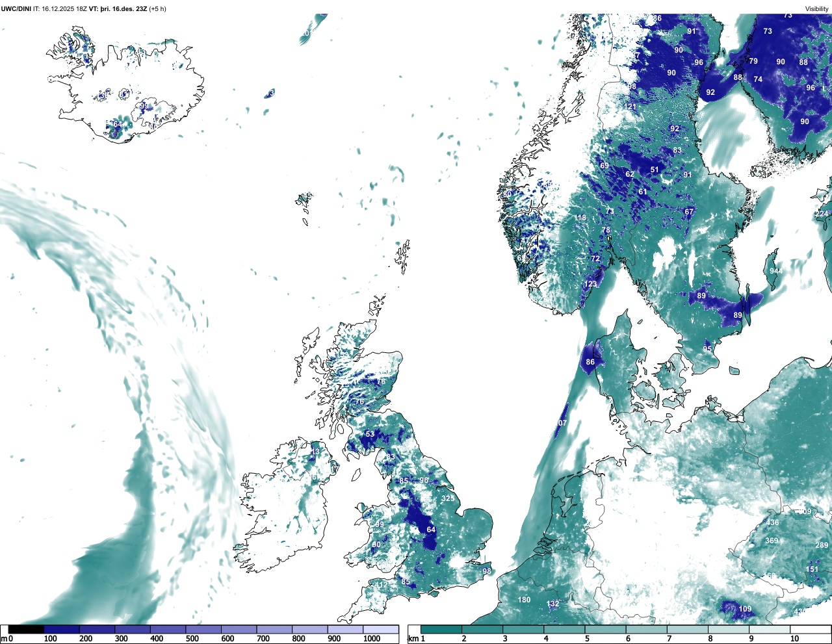Click the '412' value over southwest England

click(382, 586)
